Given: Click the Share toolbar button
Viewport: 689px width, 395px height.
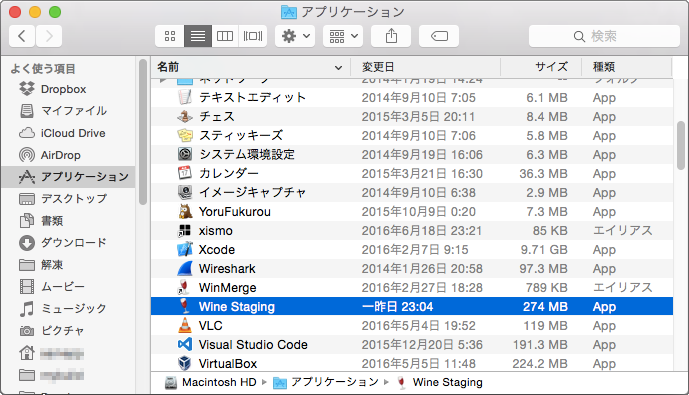Looking at the screenshot, I should click(x=391, y=36).
